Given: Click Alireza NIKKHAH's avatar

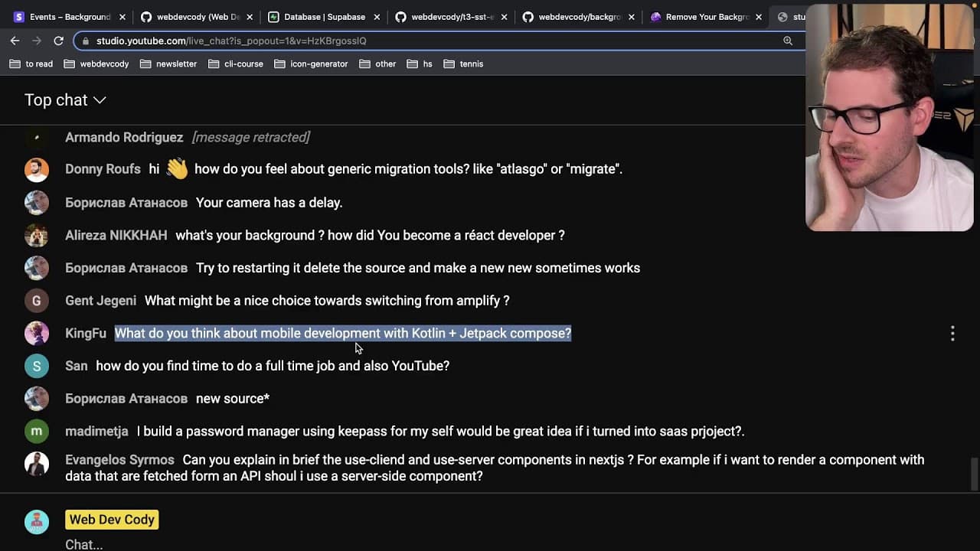Looking at the screenshot, I should 36,235.
